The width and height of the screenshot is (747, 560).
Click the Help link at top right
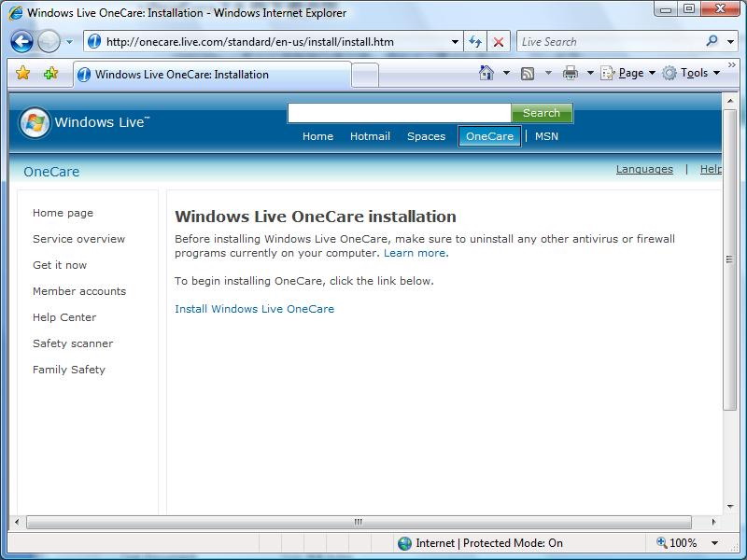point(711,169)
